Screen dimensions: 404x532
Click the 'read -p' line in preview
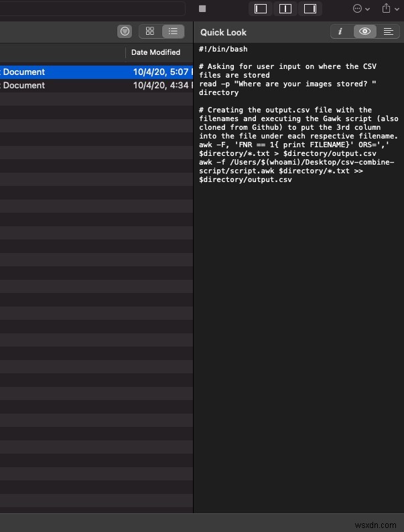pyautogui.click(x=287, y=84)
